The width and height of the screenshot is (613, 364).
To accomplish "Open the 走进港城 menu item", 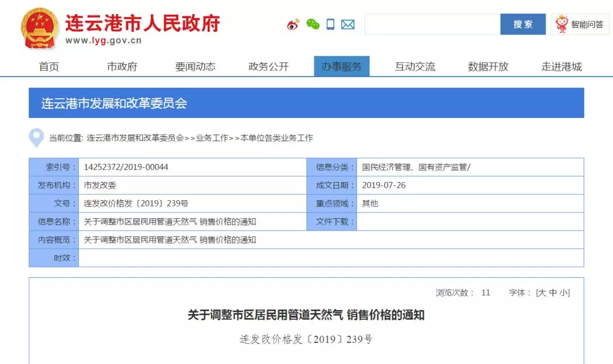I will [x=561, y=66].
